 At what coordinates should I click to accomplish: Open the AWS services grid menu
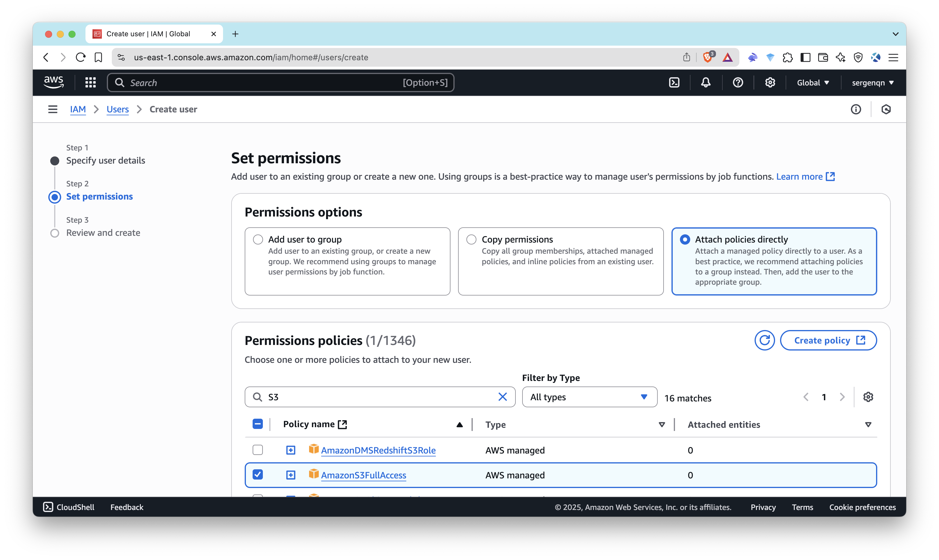point(90,82)
